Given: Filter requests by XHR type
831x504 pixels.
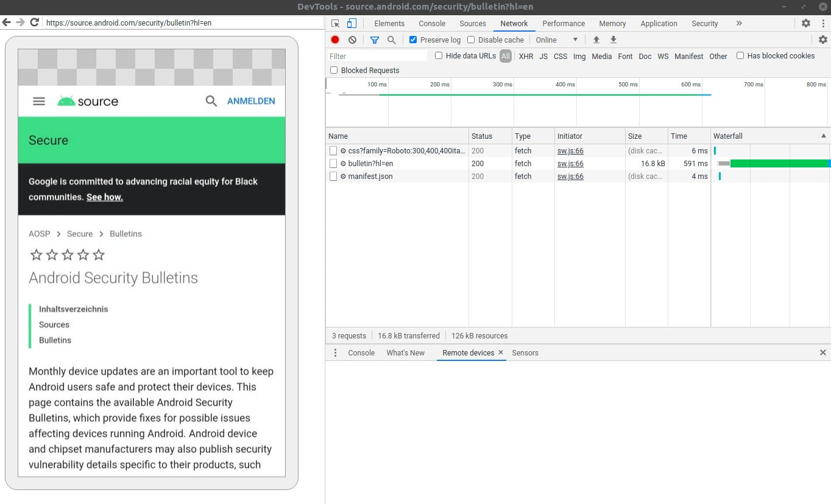Looking at the screenshot, I should (526, 56).
